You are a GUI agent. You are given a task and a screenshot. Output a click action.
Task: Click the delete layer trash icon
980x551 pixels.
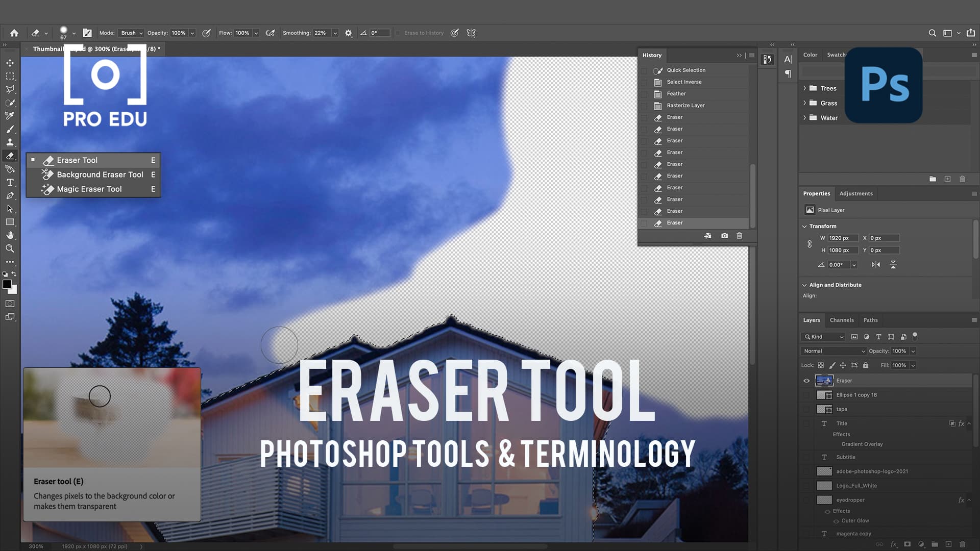click(x=963, y=544)
